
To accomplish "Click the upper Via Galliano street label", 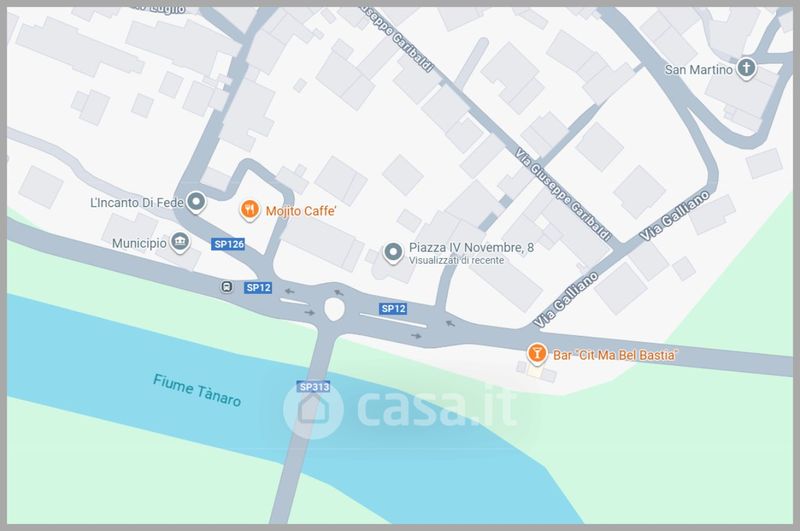I will point(674,216).
